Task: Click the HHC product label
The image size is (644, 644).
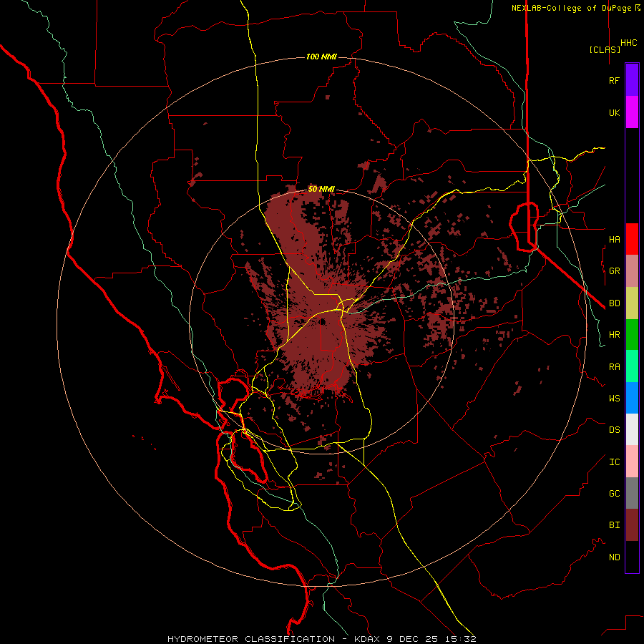Action: (628, 43)
